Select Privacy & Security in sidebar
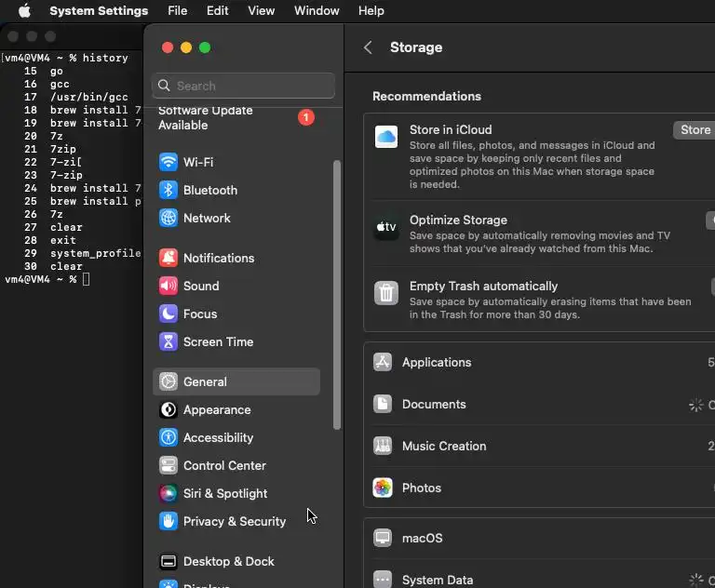The height and width of the screenshot is (588, 715). coord(234,521)
